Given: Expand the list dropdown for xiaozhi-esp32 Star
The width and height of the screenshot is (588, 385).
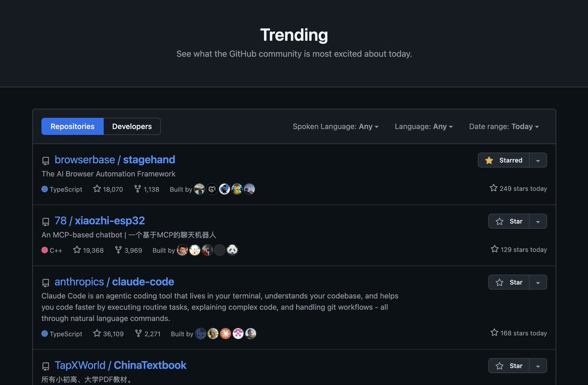Looking at the screenshot, I should pos(538,221).
